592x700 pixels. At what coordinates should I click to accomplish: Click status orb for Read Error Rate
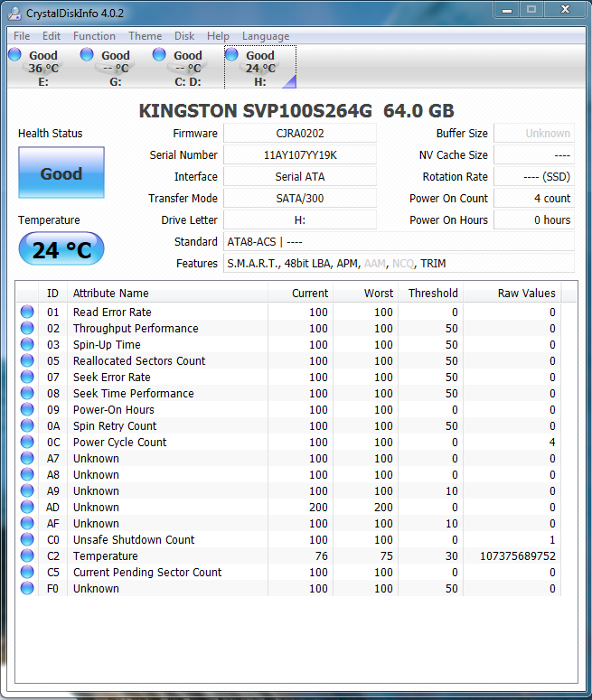click(x=27, y=312)
